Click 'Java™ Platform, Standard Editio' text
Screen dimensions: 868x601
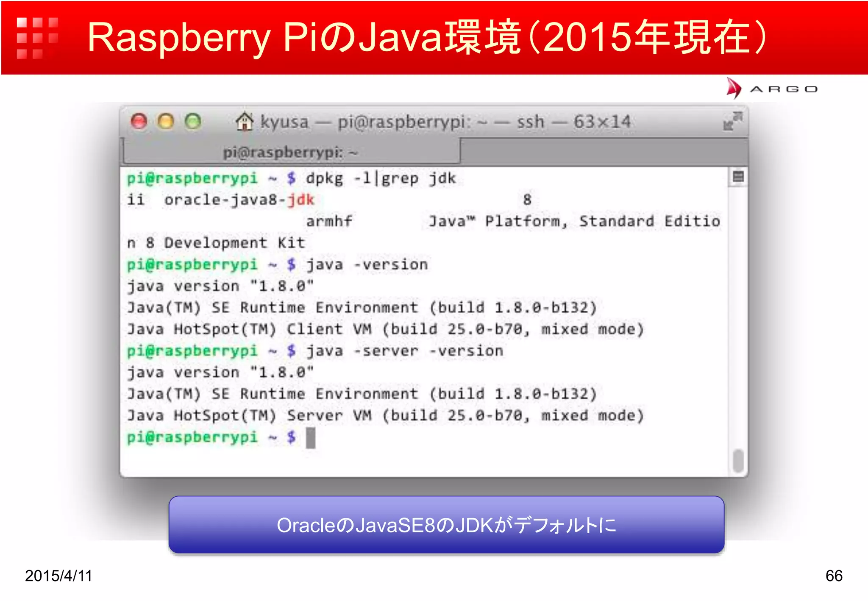(574, 221)
